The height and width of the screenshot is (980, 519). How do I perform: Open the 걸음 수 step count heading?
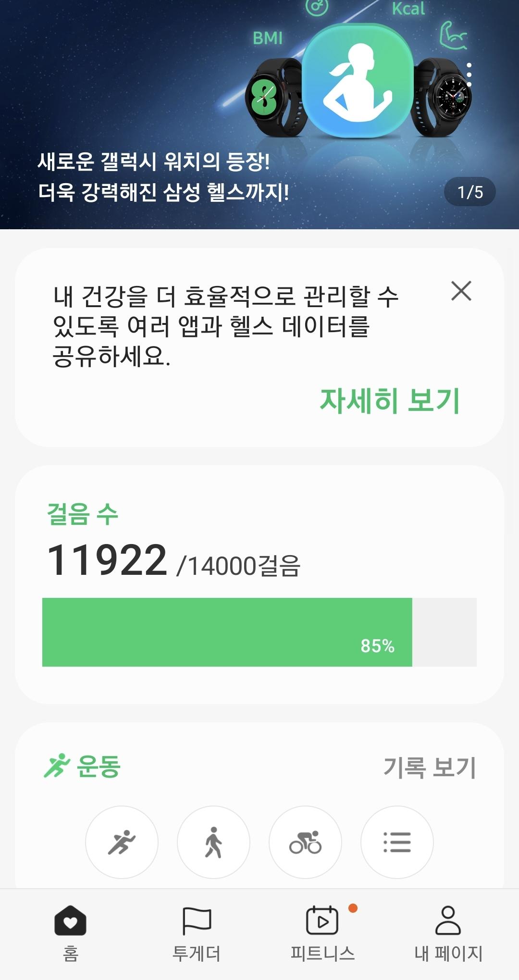(x=82, y=514)
